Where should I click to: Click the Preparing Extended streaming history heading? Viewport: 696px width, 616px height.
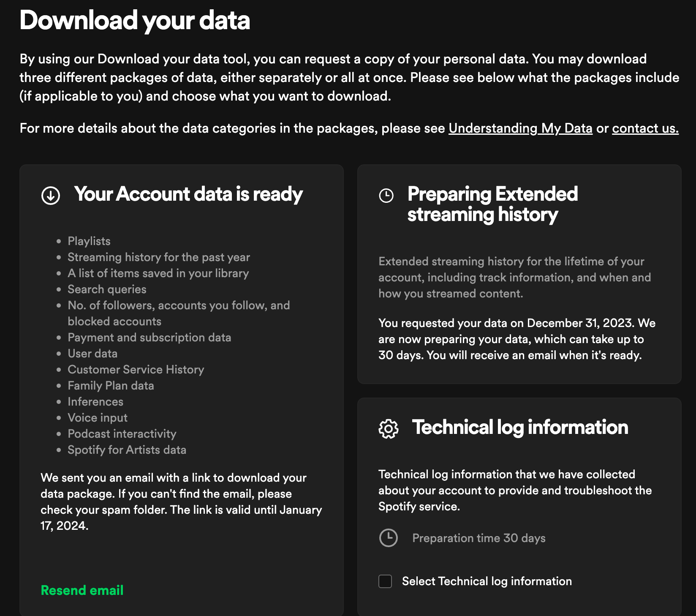492,204
